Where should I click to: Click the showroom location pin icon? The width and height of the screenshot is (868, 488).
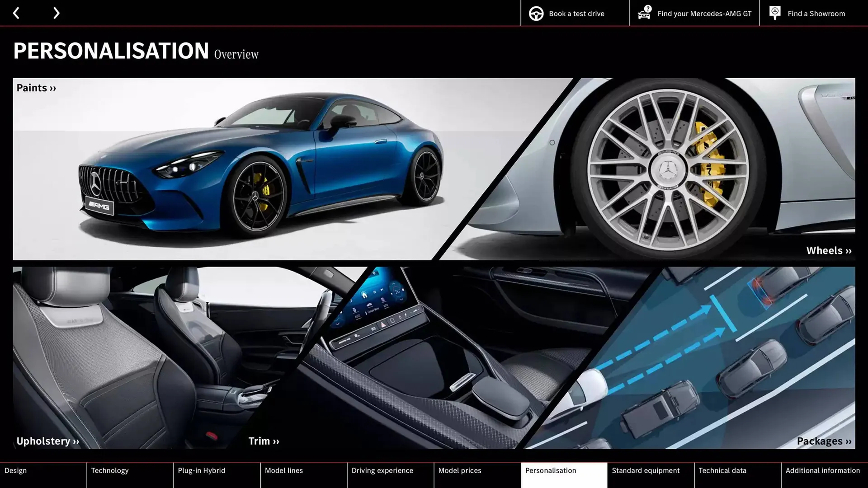click(775, 13)
